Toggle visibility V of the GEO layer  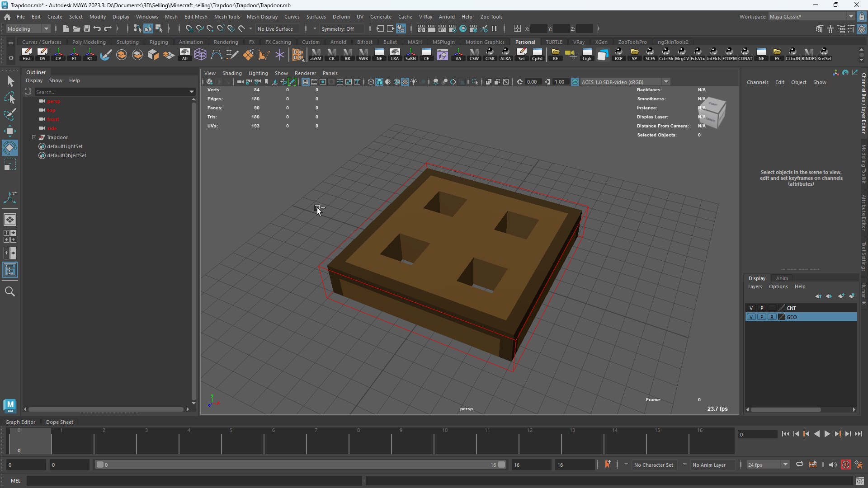[x=751, y=317]
